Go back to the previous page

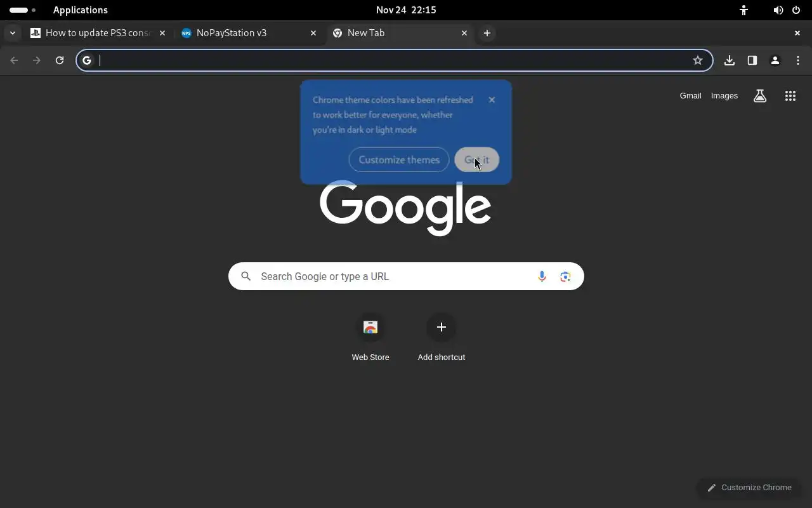(x=14, y=60)
